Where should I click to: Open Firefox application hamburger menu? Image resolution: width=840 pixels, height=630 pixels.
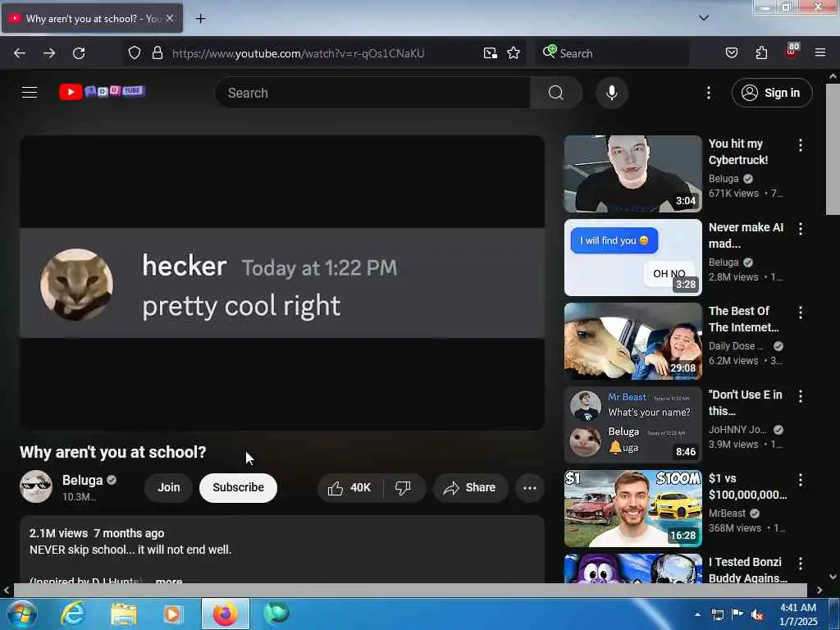pyautogui.click(x=820, y=52)
